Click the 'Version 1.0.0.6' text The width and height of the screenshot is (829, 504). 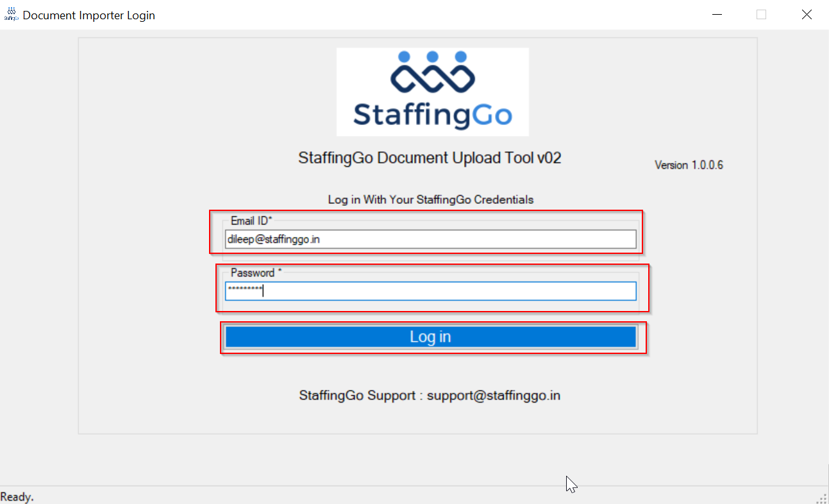click(689, 165)
